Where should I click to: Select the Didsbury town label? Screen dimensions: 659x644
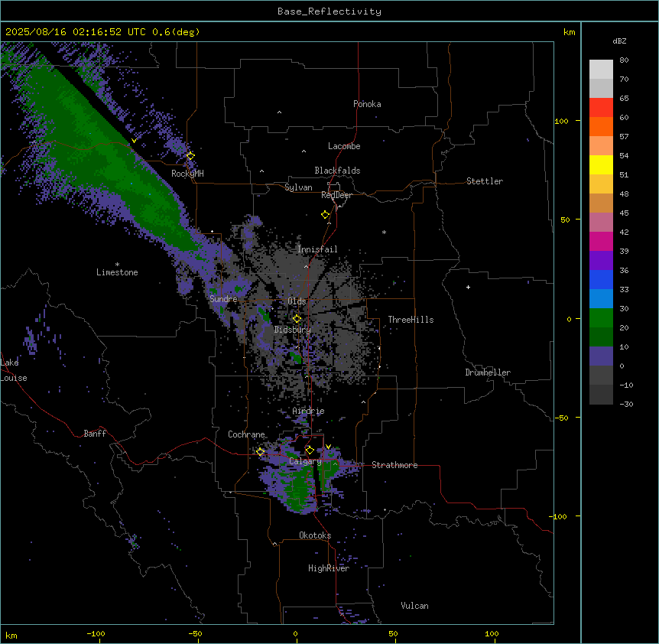(x=293, y=330)
